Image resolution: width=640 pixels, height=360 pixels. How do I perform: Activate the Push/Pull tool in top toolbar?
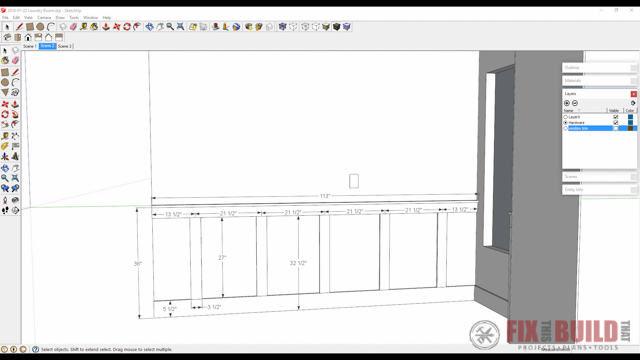pos(106,27)
